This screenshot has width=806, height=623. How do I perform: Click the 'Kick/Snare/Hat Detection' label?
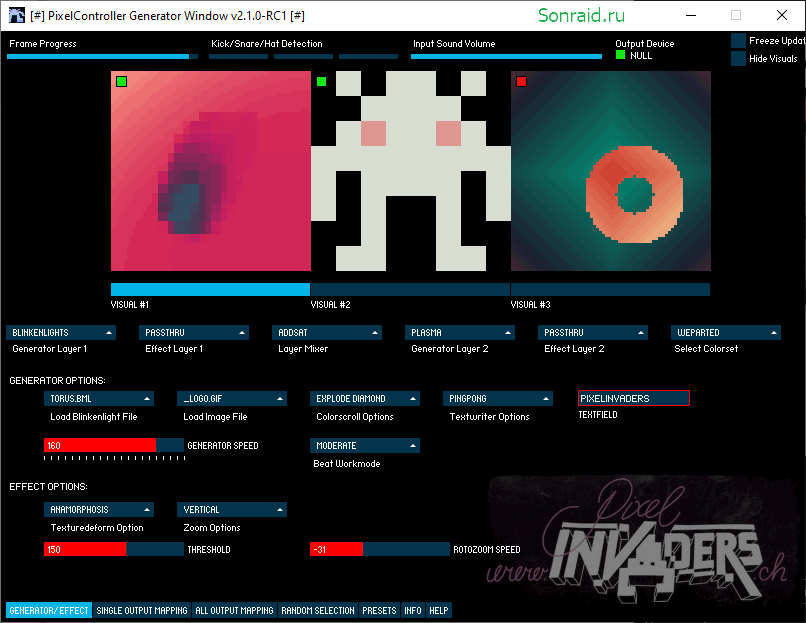click(x=267, y=44)
